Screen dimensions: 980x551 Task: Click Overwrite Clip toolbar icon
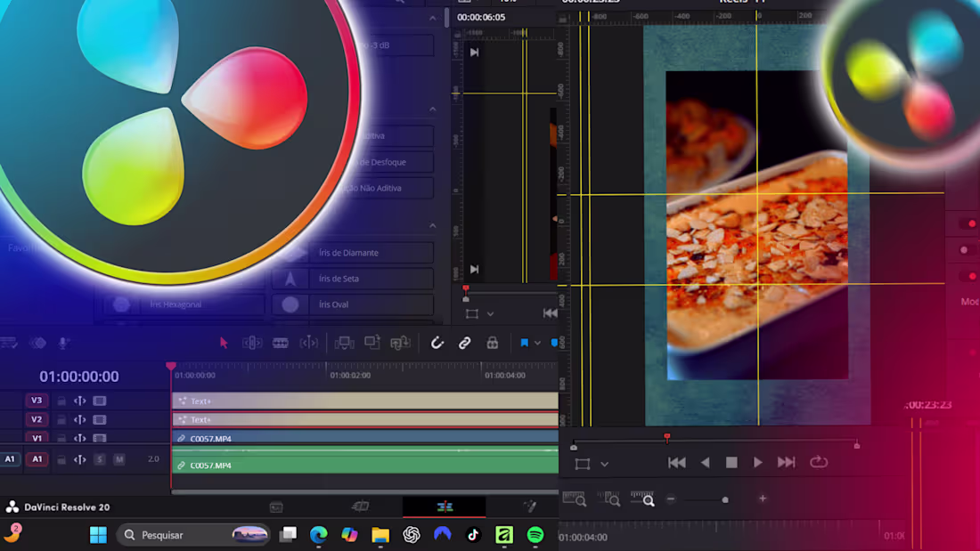click(x=372, y=343)
